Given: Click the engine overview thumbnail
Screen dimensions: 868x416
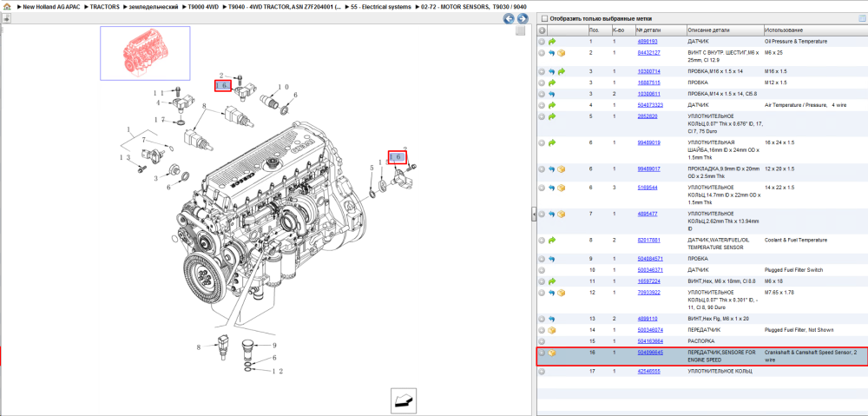Looking at the screenshot, I should pos(145,53).
